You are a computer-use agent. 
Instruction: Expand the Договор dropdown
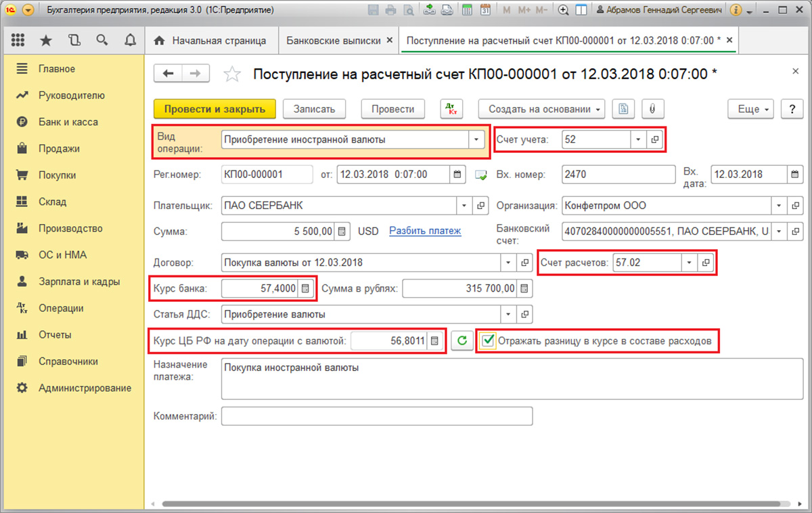click(x=509, y=263)
